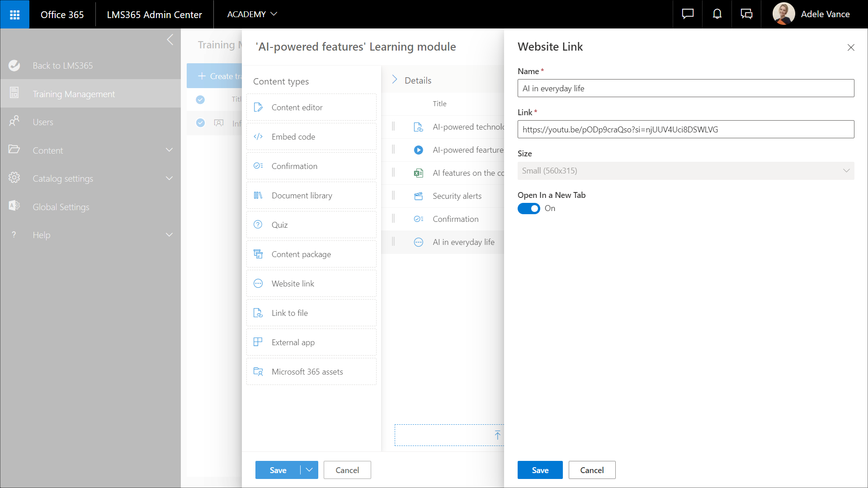Click into the Link URL field
The image size is (868, 488).
pyautogui.click(x=685, y=130)
